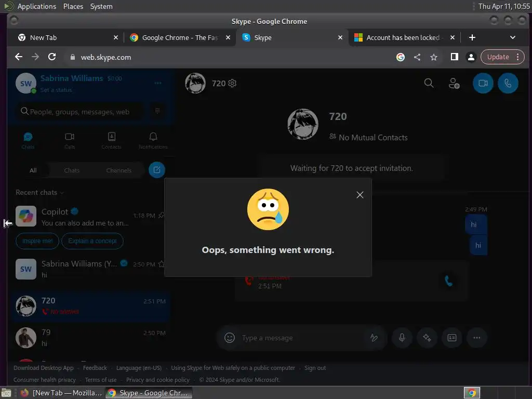Open the contact card share icon
The width and height of the screenshot is (532, 399).
click(x=452, y=338)
